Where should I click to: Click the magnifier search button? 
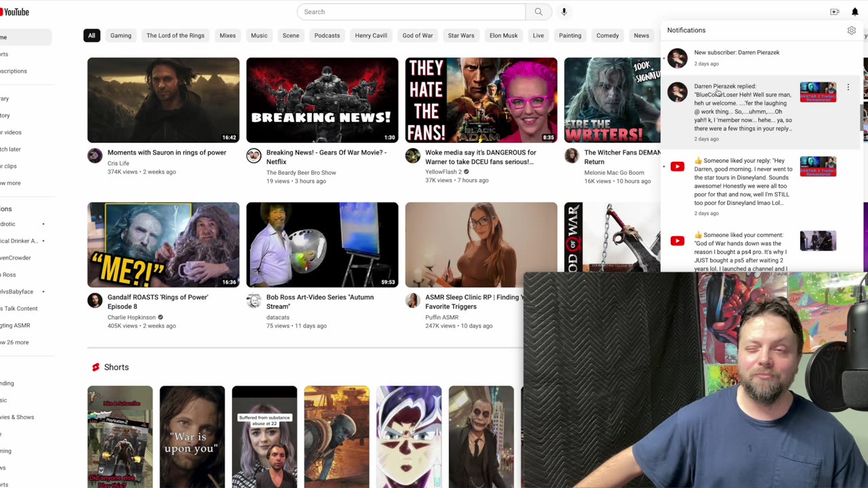pos(538,12)
